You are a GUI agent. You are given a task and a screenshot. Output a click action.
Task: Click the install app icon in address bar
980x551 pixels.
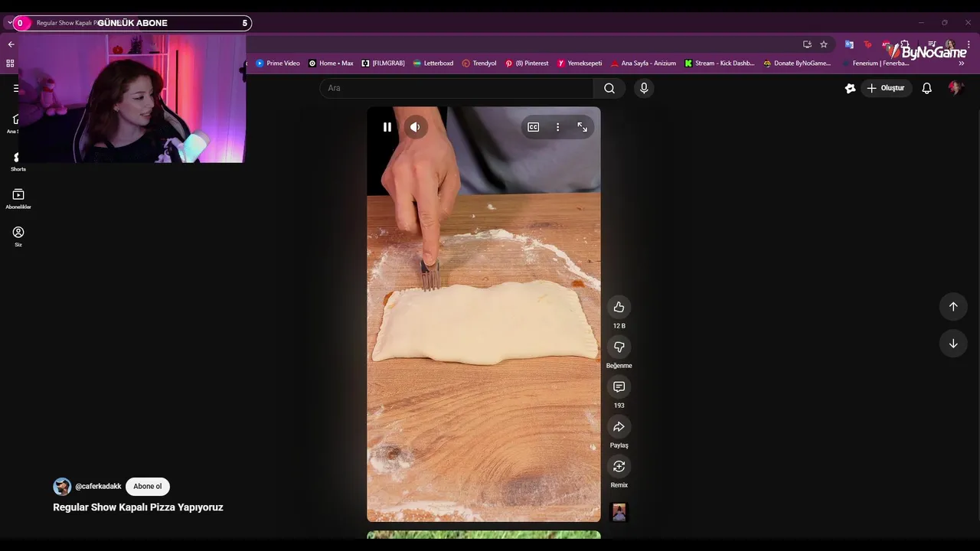(x=807, y=44)
